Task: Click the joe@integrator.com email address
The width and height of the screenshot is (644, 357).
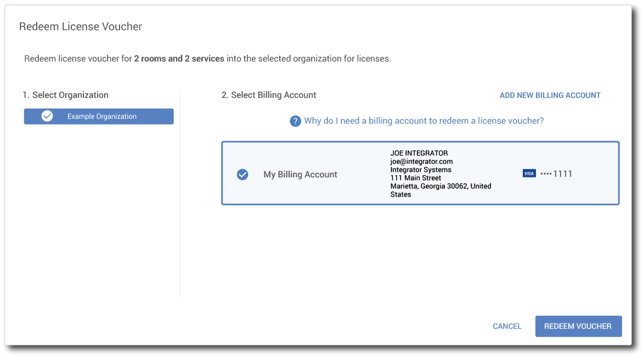Action: pyautogui.click(x=421, y=161)
